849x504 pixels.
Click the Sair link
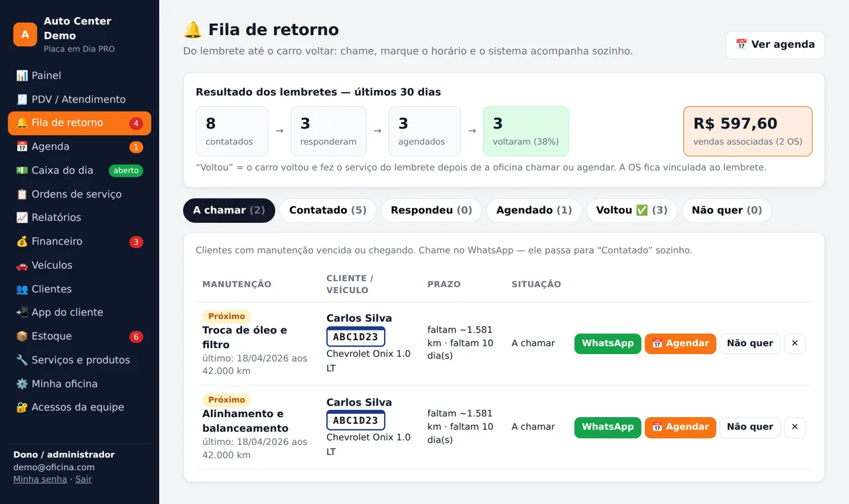point(84,479)
